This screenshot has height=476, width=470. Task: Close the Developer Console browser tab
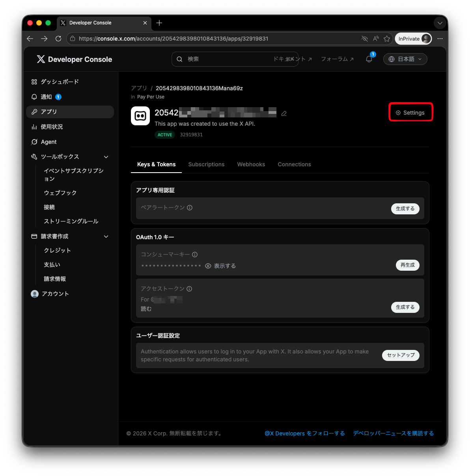point(145,23)
